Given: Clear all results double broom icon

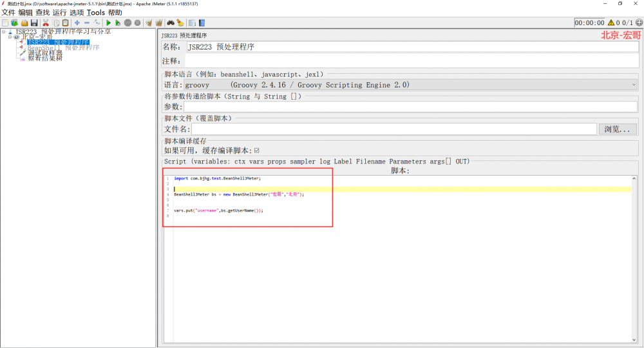Looking at the screenshot, I should pos(158,23).
